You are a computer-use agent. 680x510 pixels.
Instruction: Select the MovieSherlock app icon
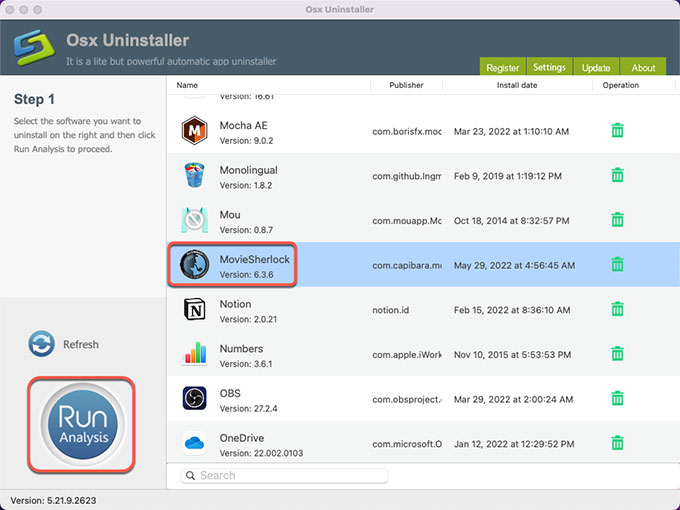click(x=194, y=264)
